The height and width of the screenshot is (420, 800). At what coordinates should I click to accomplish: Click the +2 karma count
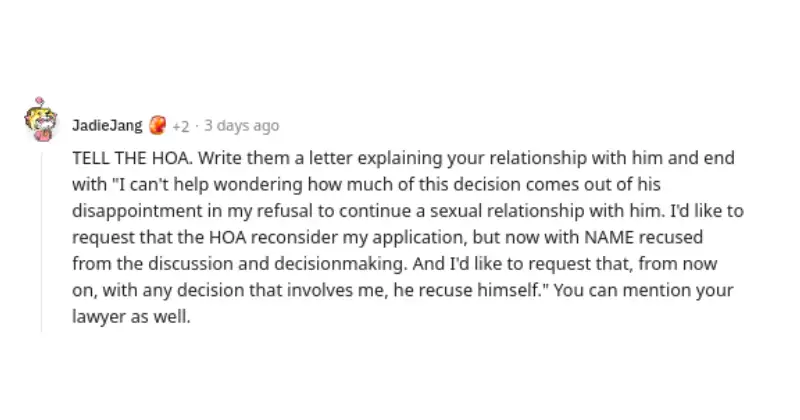[x=180, y=126]
